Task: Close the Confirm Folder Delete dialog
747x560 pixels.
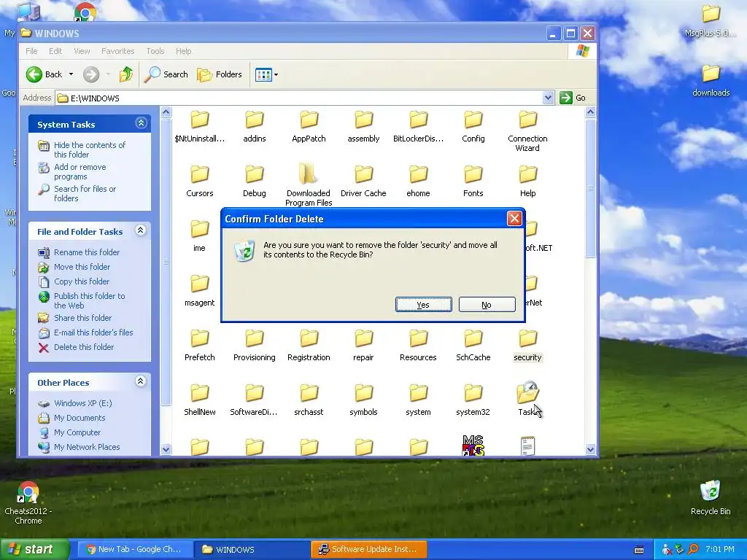Action: coord(514,219)
